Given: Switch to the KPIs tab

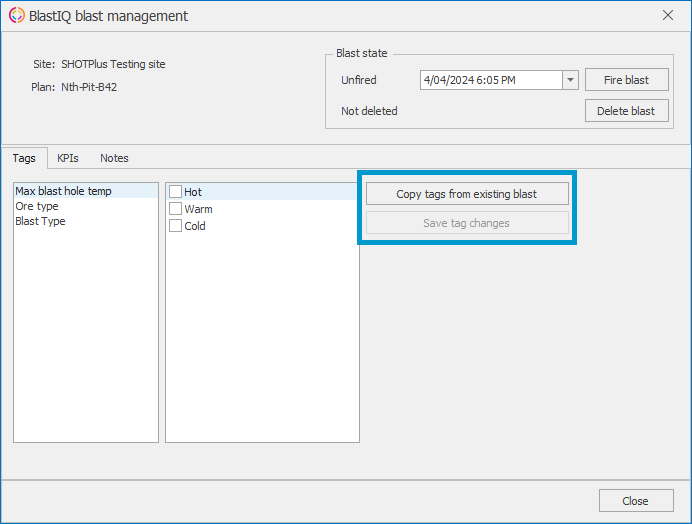Looking at the screenshot, I should (x=68, y=158).
